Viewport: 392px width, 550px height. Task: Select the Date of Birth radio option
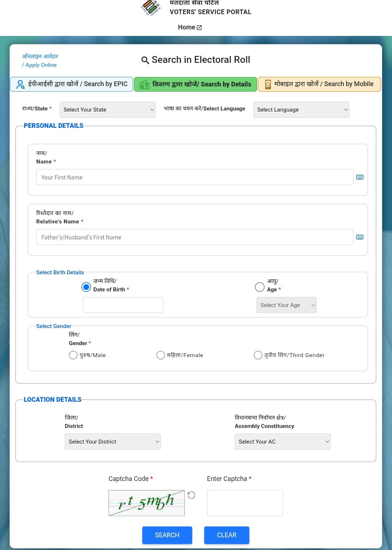[x=86, y=287]
